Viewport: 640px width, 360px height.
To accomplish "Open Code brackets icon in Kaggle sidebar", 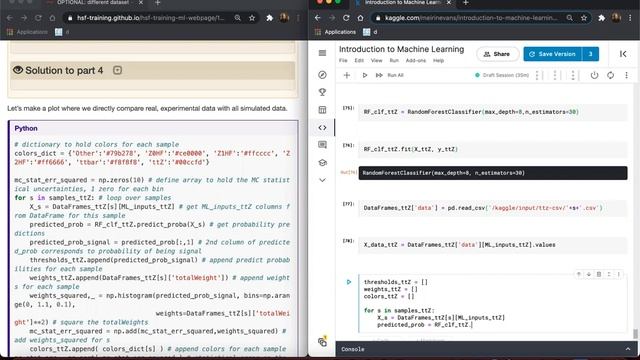I will pyautogui.click(x=322, y=128).
